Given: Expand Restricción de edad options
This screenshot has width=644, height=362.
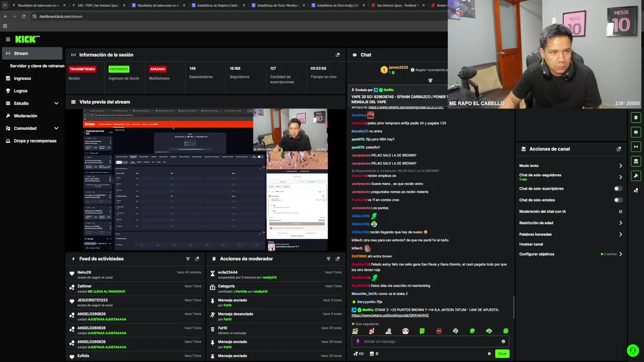Looking at the screenshot, I should [620, 223].
